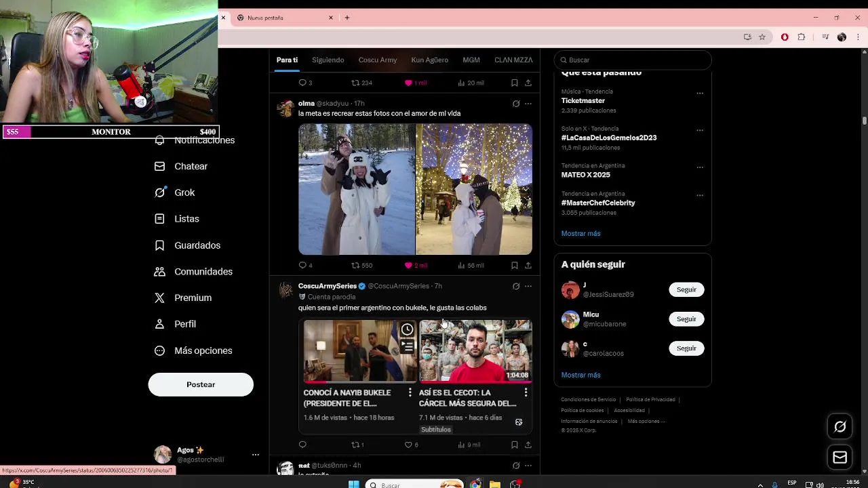Repost the top post with 234 reposts

[x=361, y=83]
